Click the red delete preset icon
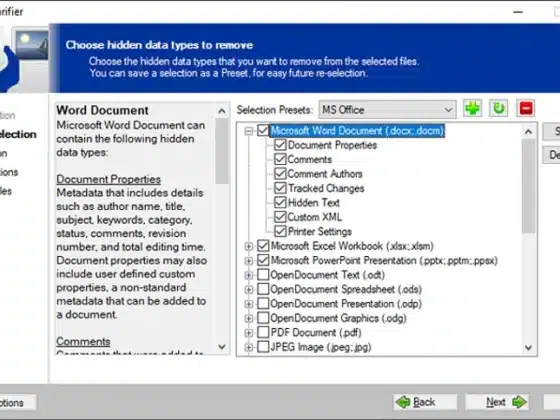The height and width of the screenshot is (420, 560). click(x=526, y=109)
